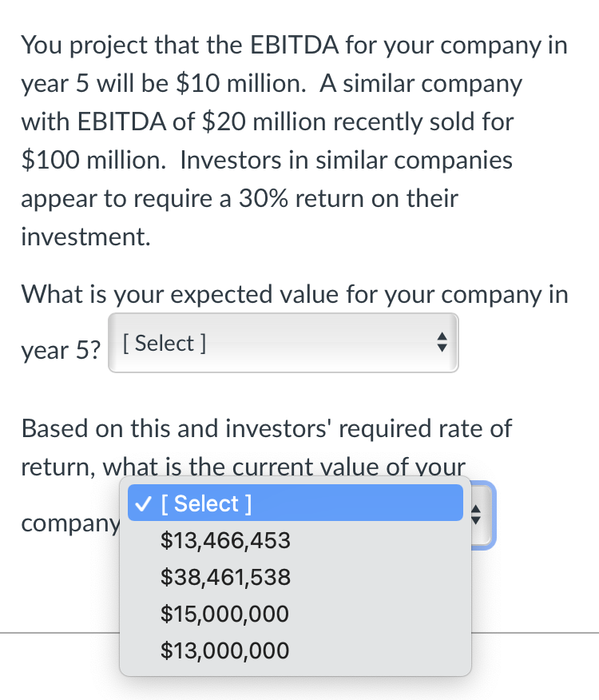Pick the $15,000,000 answer option
The width and height of the screenshot is (599, 700).
click(x=224, y=614)
